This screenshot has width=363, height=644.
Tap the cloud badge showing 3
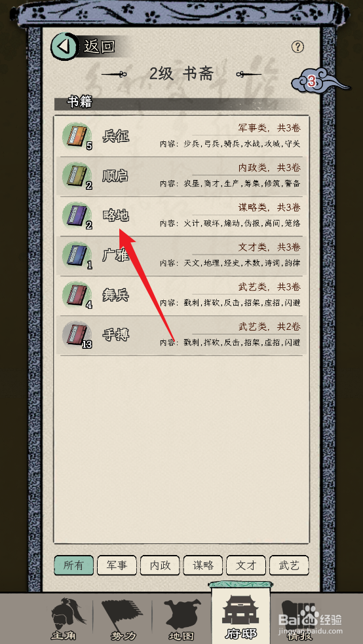click(x=317, y=82)
